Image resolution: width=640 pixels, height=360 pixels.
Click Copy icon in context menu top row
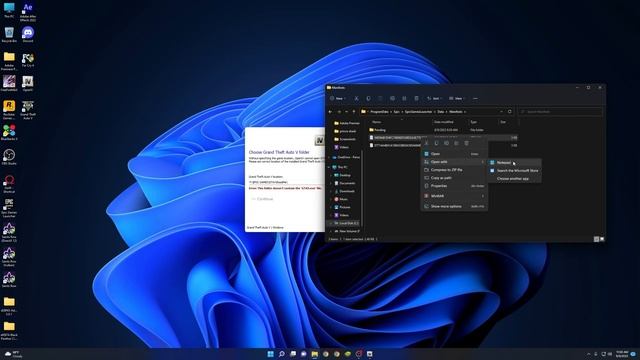pyautogui.click(x=436, y=143)
